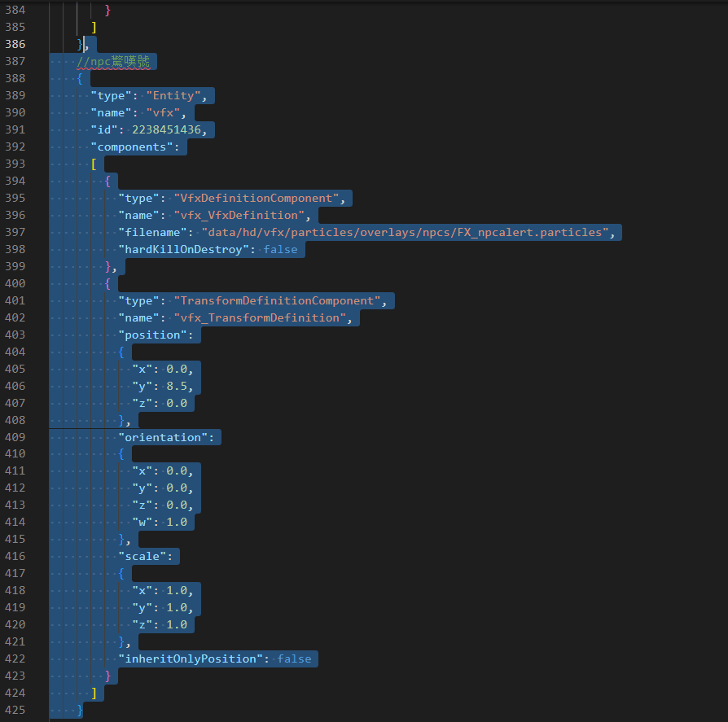728x722 pixels.
Task: Click the "vfx_VfxDefinition" name string
Action: pyautogui.click(x=239, y=216)
